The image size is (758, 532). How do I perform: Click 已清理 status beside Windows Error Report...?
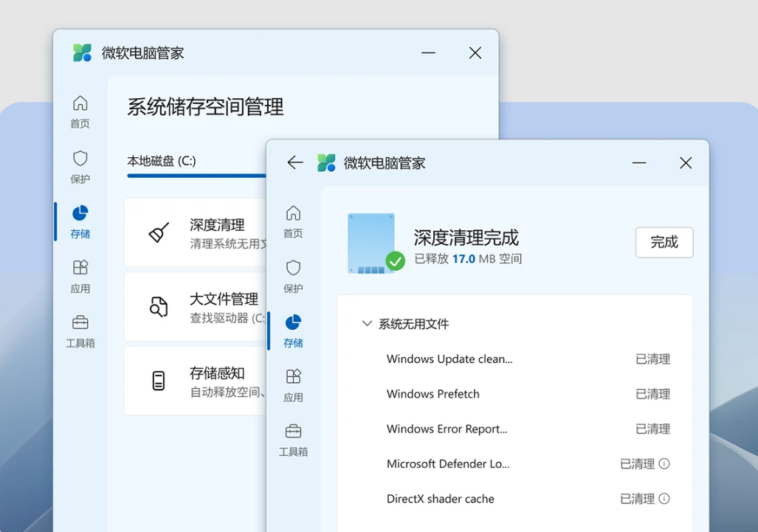point(652,429)
